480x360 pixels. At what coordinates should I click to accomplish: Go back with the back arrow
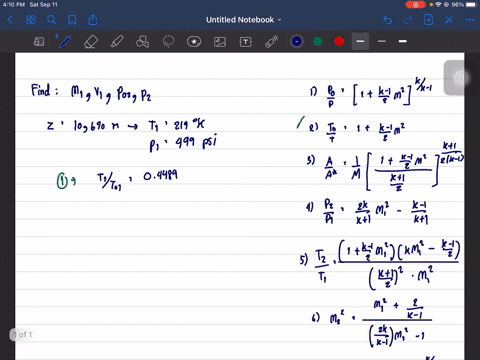coord(10,20)
